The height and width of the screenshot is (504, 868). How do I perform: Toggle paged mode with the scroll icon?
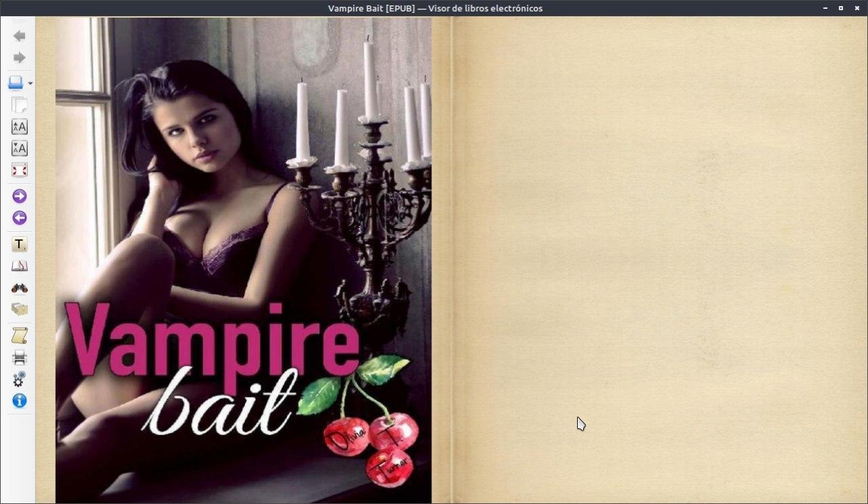(19, 335)
